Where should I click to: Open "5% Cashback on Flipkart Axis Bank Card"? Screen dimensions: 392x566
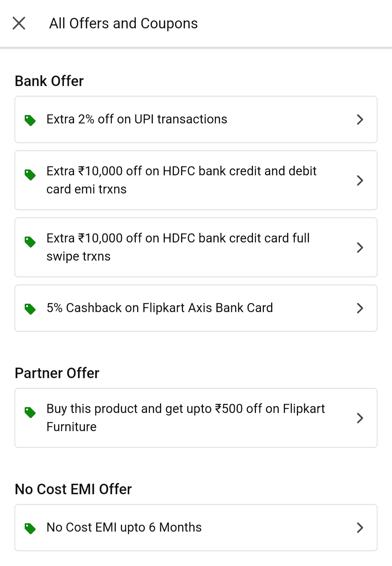click(160, 308)
